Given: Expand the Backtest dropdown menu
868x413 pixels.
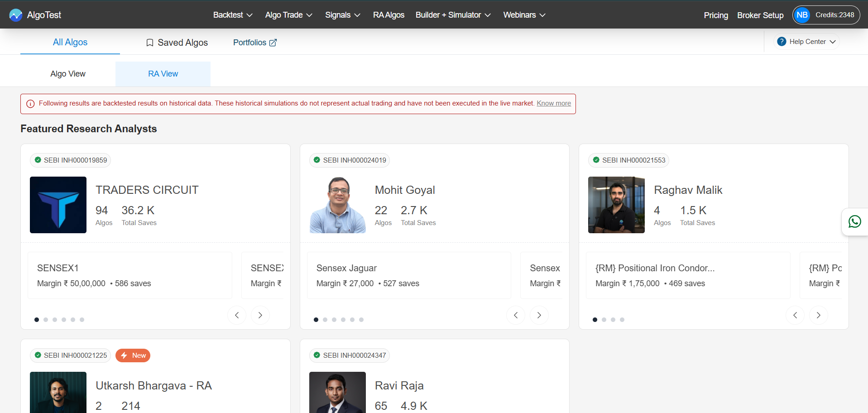Looking at the screenshot, I should pos(233,15).
